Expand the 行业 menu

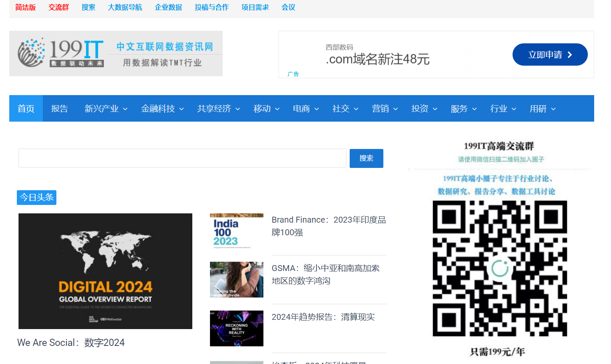click(503, 109)
